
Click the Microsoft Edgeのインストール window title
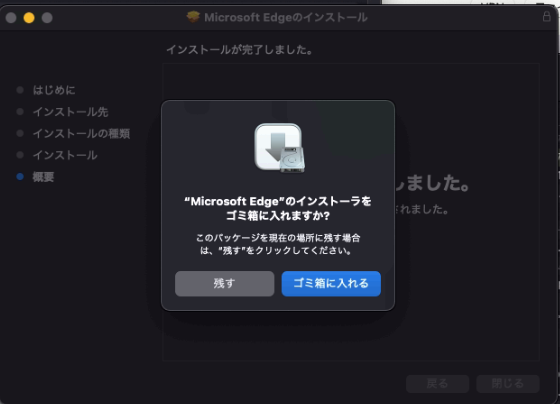(286, 17)
